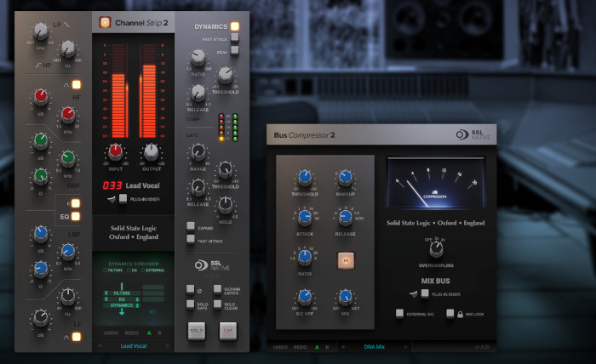Click the compression VU meter display

436,183
